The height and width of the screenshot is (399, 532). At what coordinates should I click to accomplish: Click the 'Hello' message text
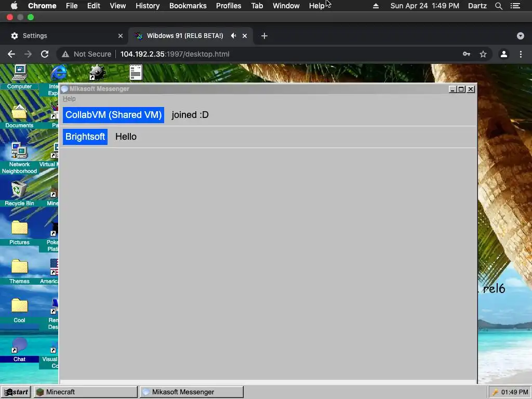click(x=126, y=137)
